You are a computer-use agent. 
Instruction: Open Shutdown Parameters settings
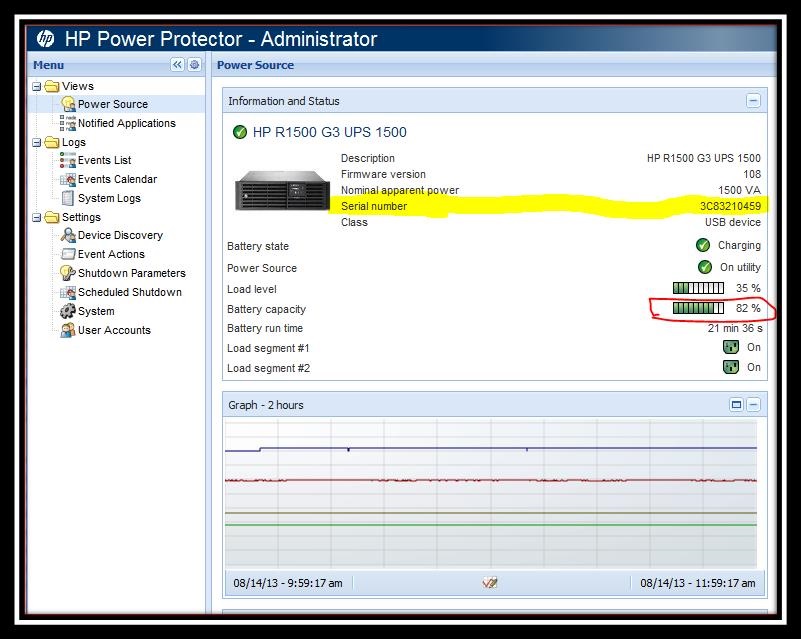click(132, 273)
